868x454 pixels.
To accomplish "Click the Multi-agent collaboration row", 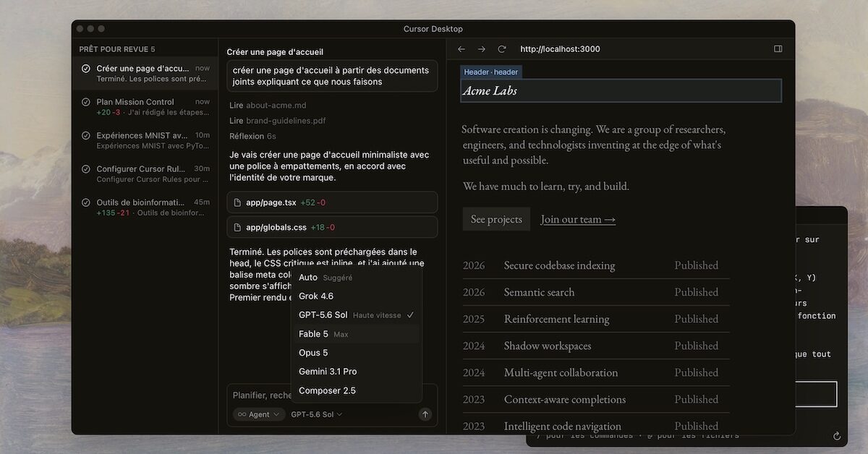I will coord(596,372).
